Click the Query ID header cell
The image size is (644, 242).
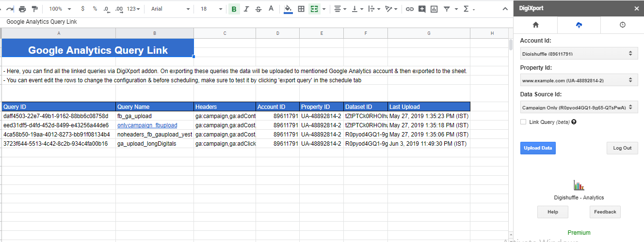click(59, 106)
